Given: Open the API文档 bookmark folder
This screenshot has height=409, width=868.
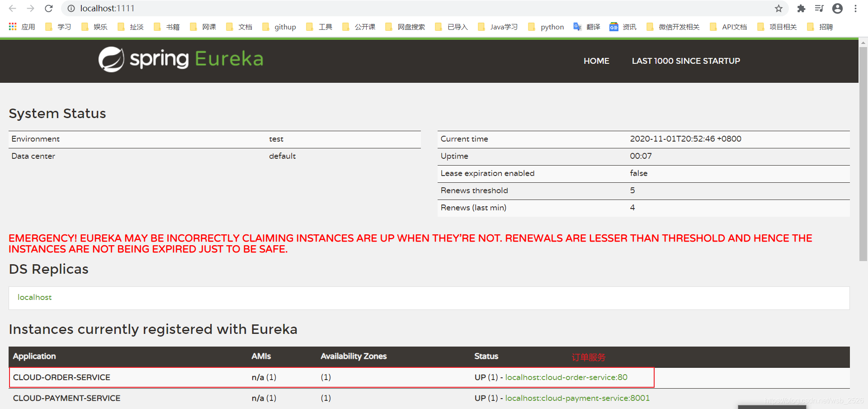Looking at the screenshot, I should point(728,27).
